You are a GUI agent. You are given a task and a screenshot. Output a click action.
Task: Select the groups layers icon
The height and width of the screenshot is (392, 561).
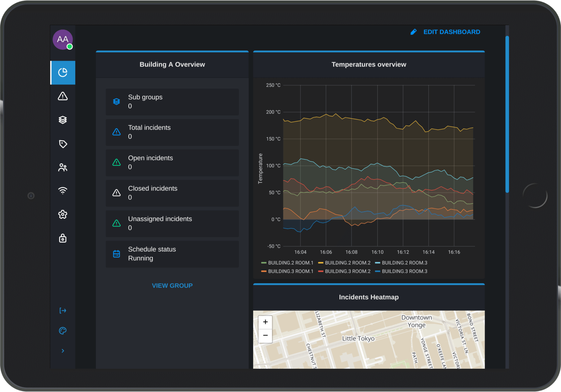pyautogui.click(x=62, y=120)
